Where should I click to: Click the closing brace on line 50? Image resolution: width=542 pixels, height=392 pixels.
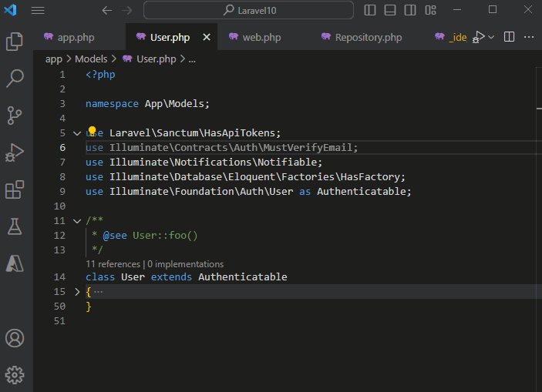(89, 307)
